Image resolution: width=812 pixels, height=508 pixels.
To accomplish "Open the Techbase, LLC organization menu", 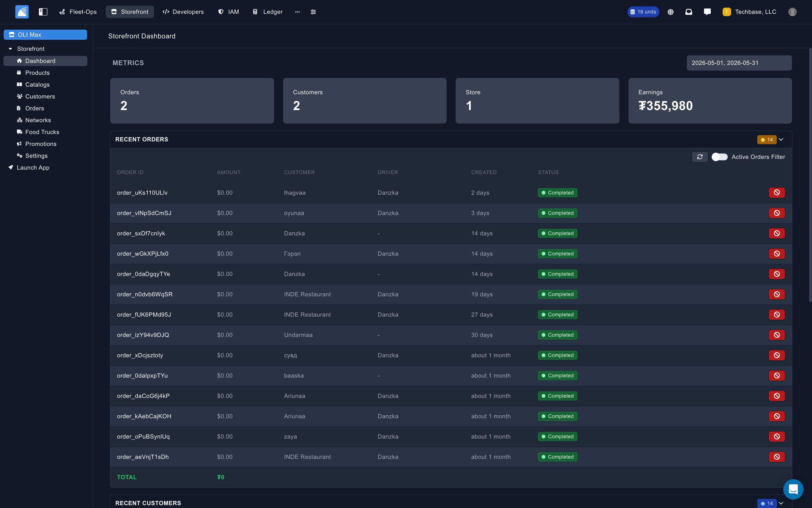I will pos(749,12).
